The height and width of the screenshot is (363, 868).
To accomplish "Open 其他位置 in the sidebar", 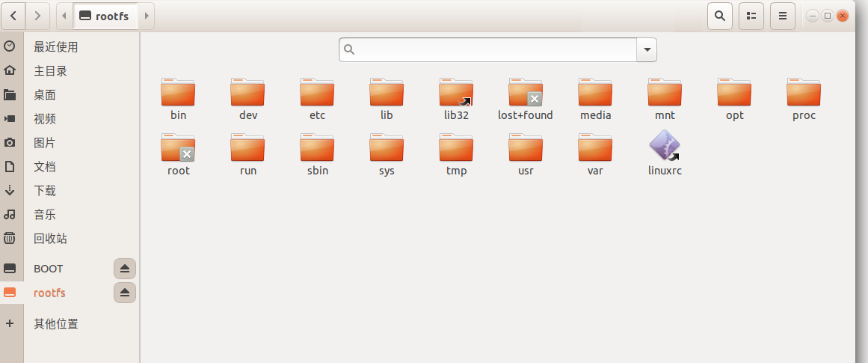I will [55, 324].
